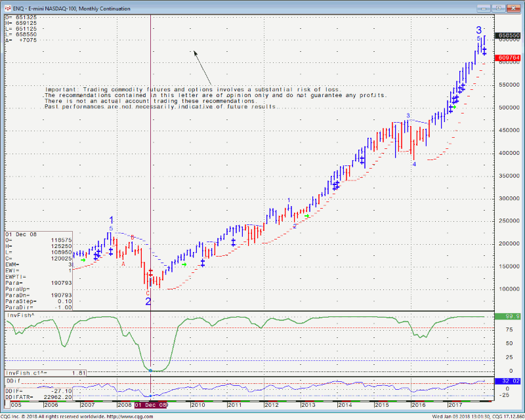
Task: Click the 75 level on InvFish scale
Action: [509, 330]
